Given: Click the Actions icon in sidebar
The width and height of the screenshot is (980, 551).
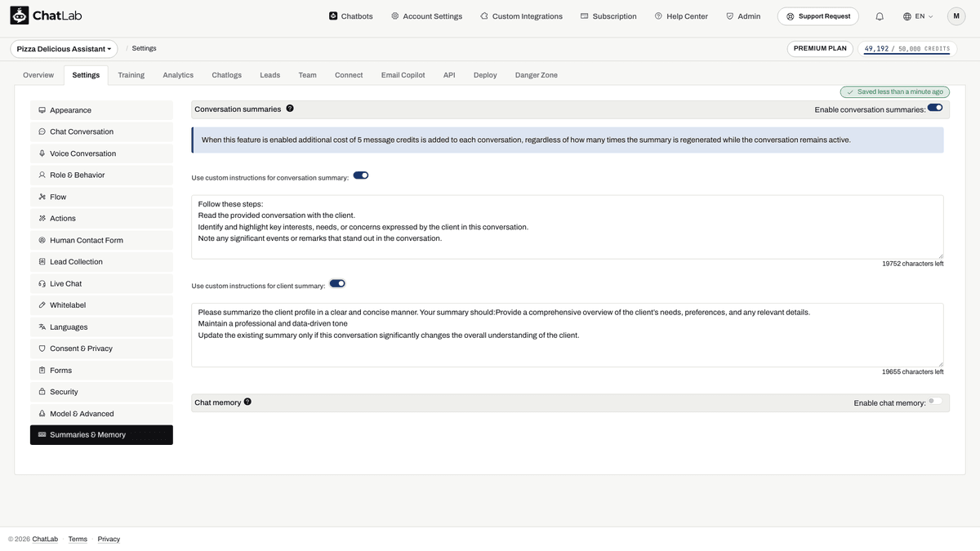Looking at the screenshot, I should click(x=42, y=218).
